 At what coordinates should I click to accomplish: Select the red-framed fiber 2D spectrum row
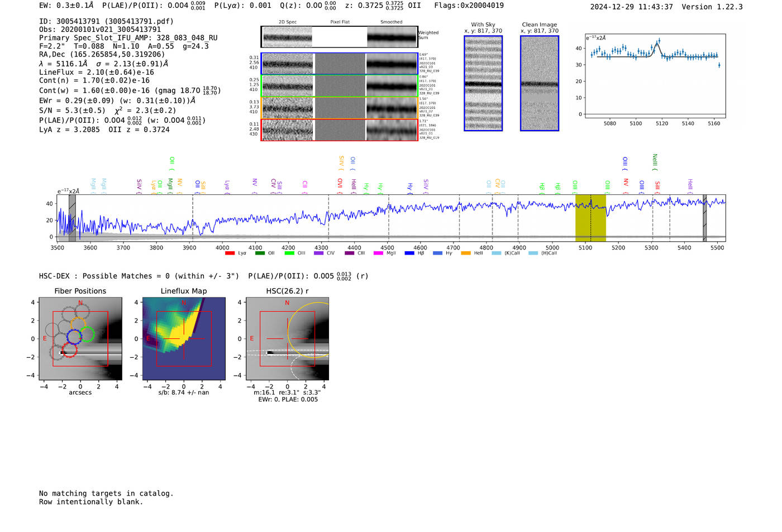point(340,130)
